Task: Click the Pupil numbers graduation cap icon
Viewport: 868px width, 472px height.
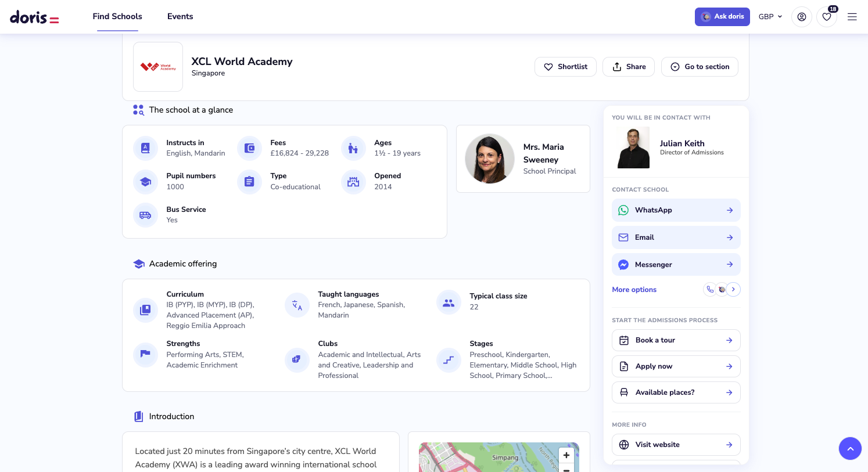Action: tap(145, 182)
